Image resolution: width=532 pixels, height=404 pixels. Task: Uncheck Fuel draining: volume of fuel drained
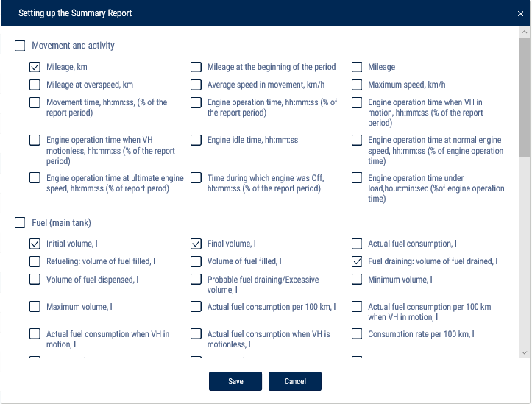pos(357,261)
